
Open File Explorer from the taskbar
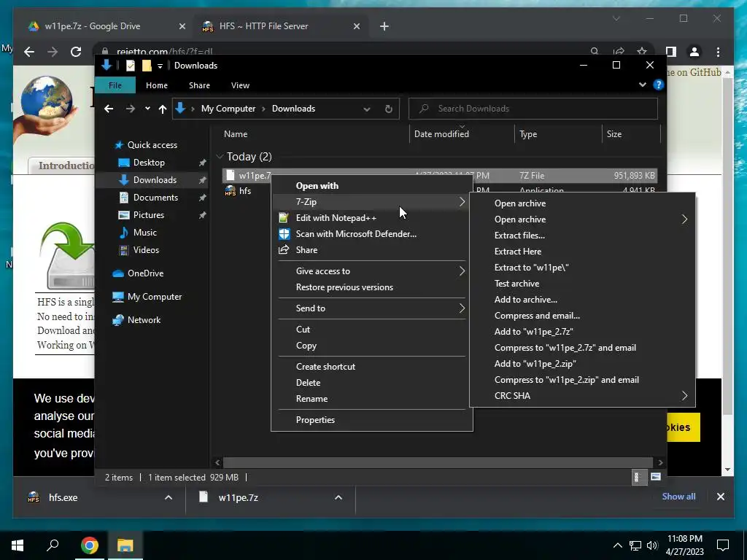125,545
